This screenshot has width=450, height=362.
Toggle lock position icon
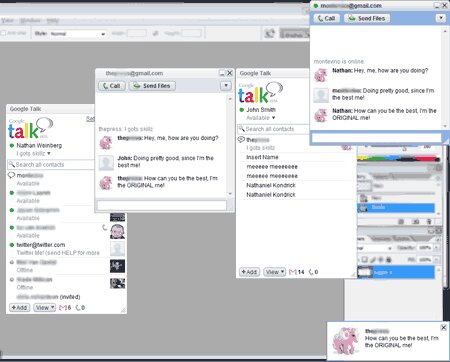381,260
